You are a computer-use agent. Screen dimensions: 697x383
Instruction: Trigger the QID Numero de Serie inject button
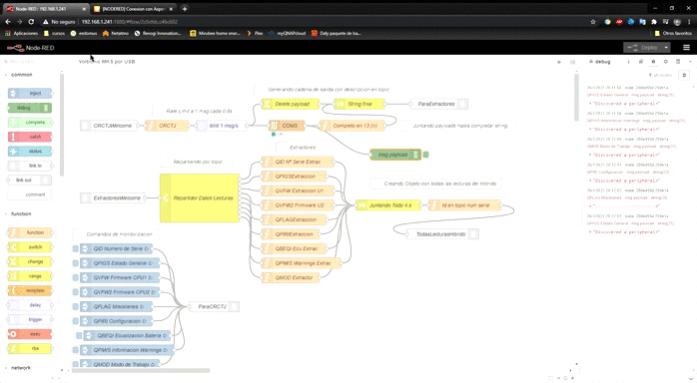(x=76, y=249)
